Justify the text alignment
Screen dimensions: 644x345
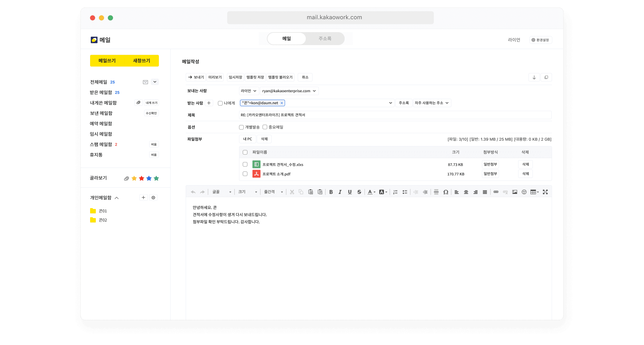pos(485,192)
